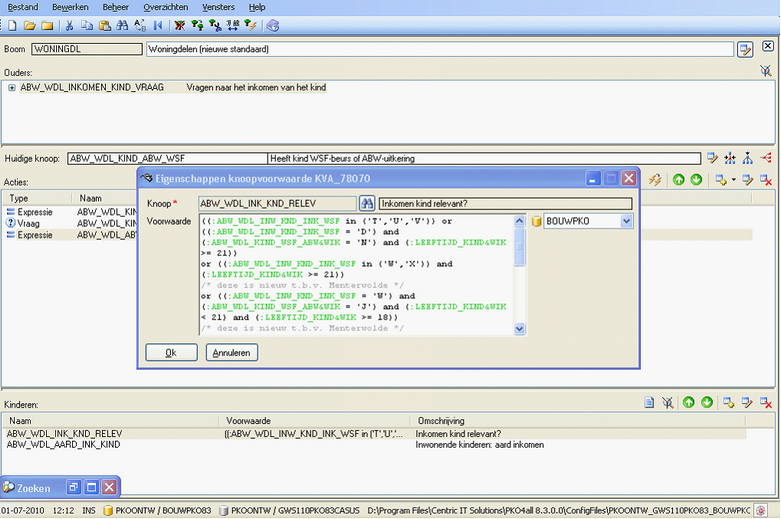Click scroll up arrow in Voorwaarde box
The height and width of the screenshot is (519, 781).
tap(519, 221)
